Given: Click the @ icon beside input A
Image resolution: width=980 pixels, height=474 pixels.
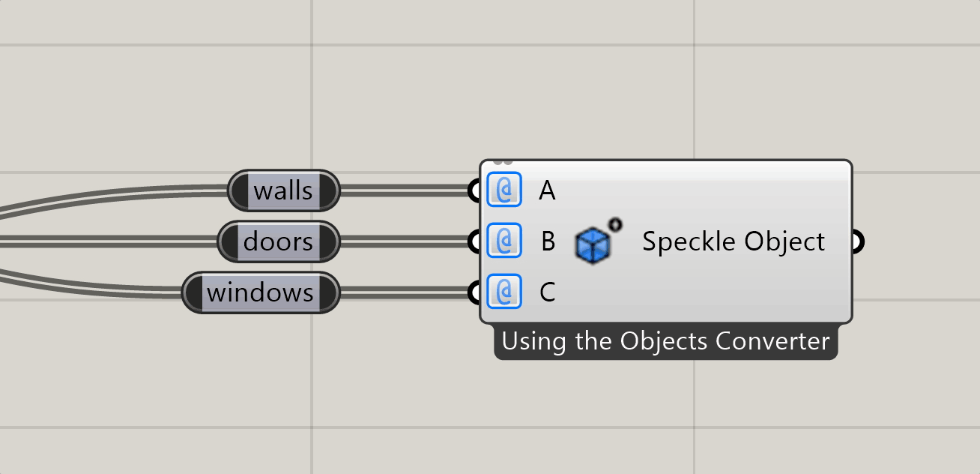Looking at the screenshot, I should tap(504, 190).
